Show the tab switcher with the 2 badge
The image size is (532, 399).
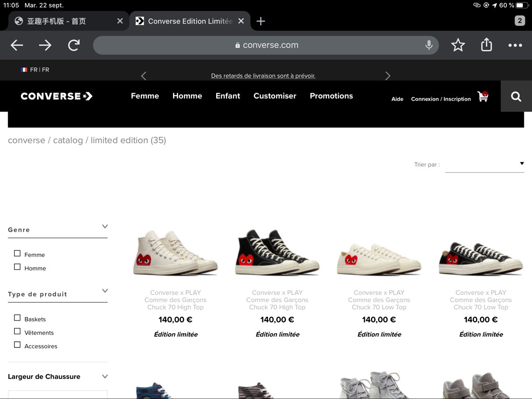click(519, 21)
